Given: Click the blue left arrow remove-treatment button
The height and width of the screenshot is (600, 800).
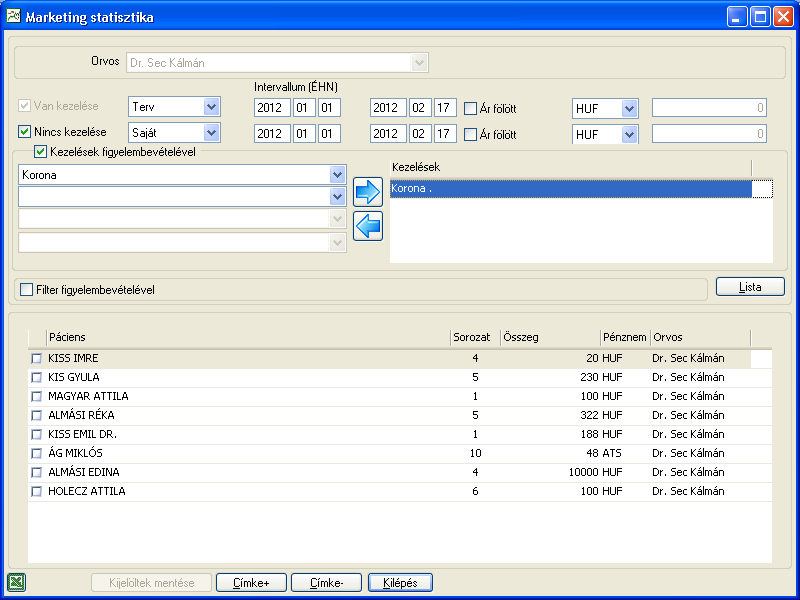Looking at the screenshot, I should 368,226.
